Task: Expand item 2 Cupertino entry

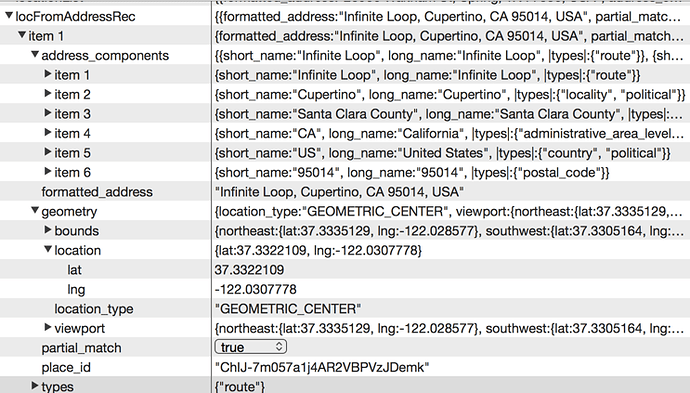Action: 48,94
